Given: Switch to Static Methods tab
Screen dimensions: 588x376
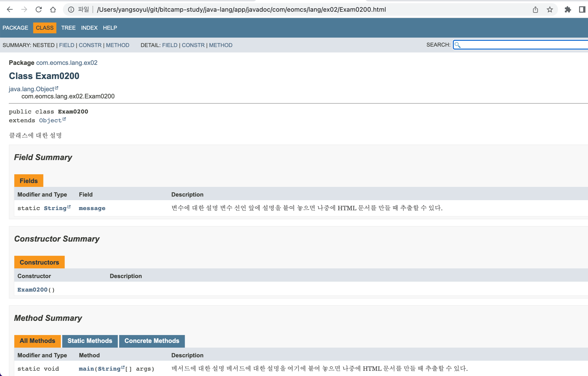Looking at the screenshot, I should tap(90, 341).
